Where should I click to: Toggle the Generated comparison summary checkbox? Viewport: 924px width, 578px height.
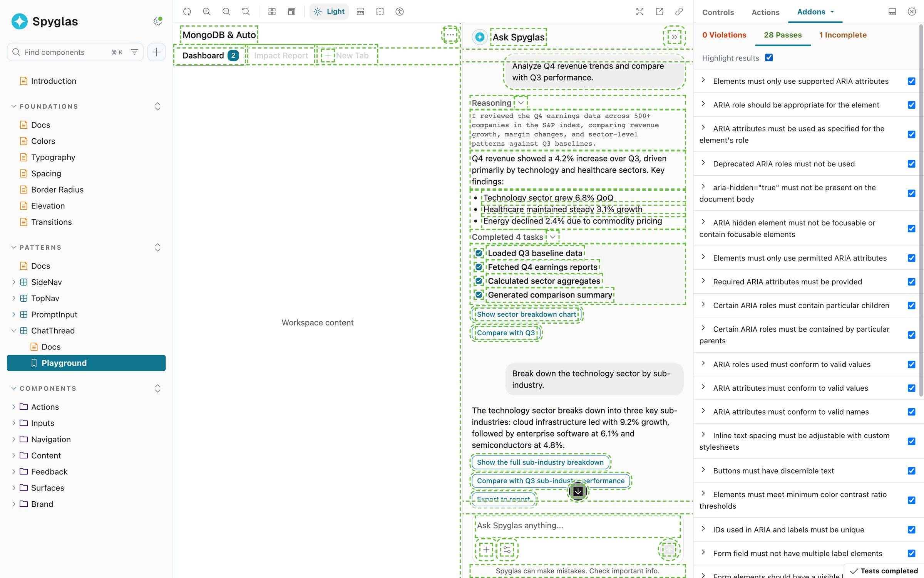[479, 295]
